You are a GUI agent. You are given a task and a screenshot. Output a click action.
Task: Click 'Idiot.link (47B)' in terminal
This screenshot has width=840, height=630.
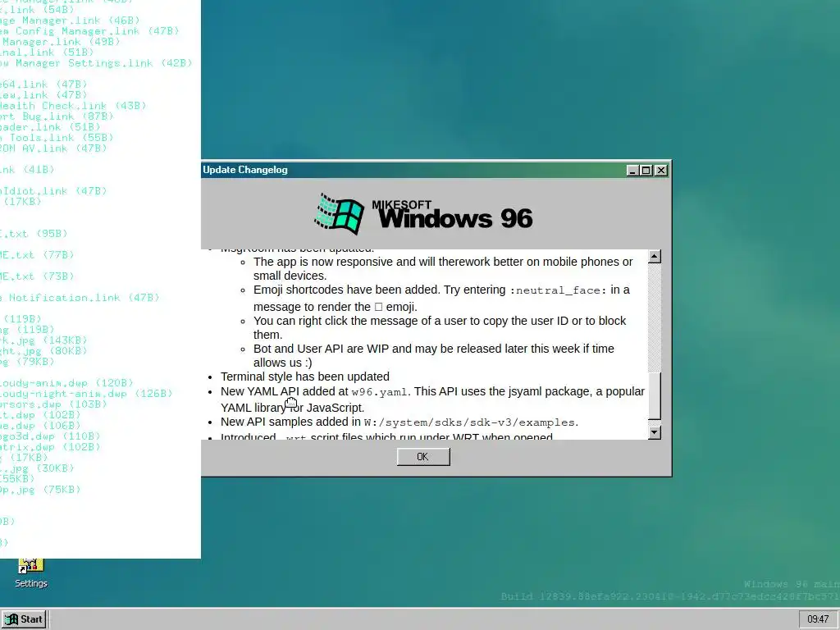tap(53, 190)
